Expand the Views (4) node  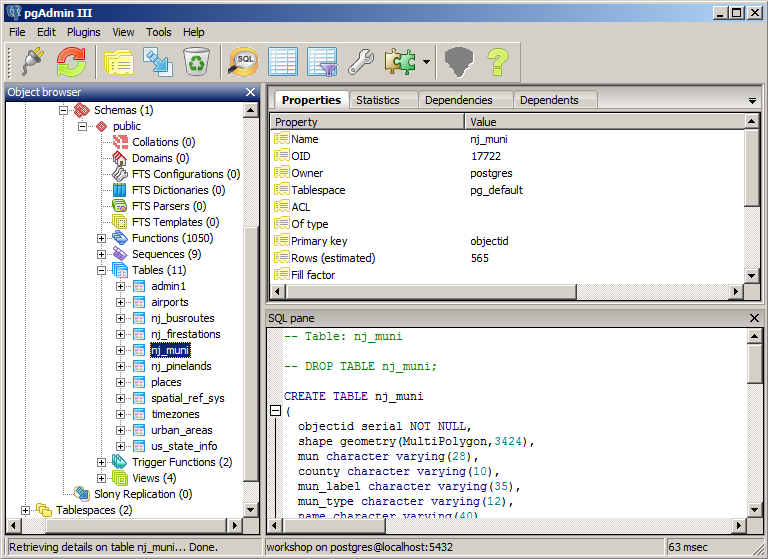(x=101, y=478)
